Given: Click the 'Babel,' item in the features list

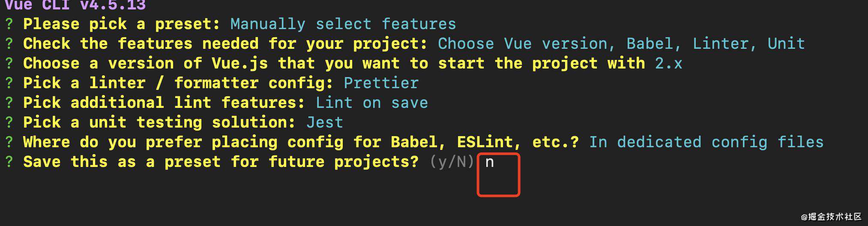Looking at the screenshot, I should [654, 44].
